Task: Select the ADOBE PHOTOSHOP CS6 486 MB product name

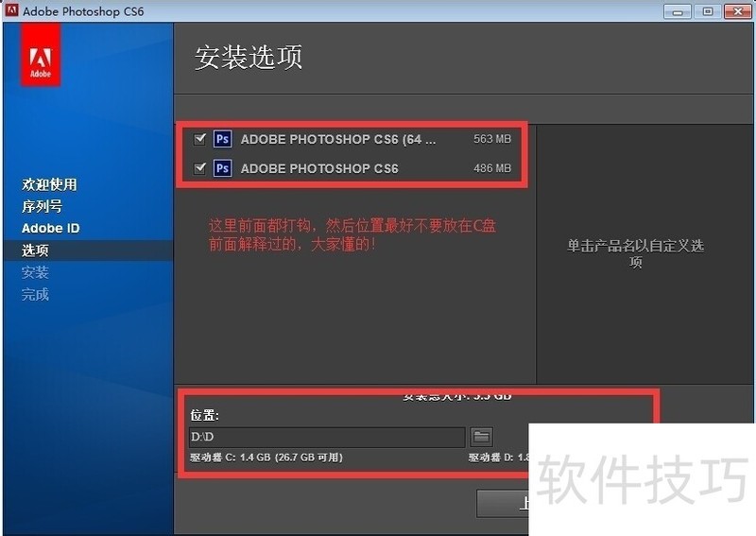Action: (x=319, y=168)
